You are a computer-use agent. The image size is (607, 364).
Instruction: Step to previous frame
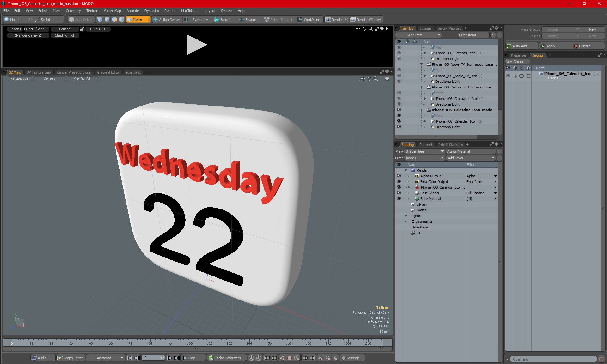click(x=137, y=358)
